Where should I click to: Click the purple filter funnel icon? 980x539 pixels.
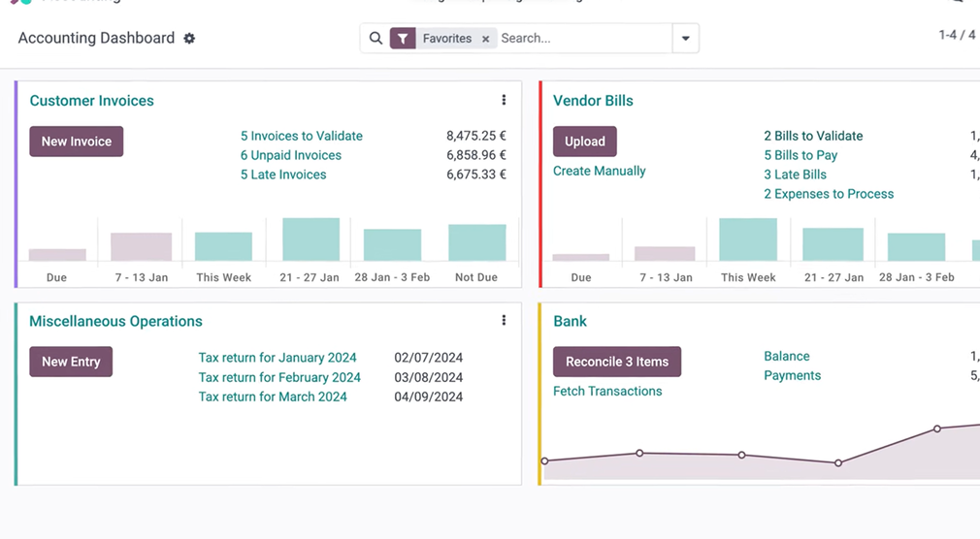(x=403, y=39)
